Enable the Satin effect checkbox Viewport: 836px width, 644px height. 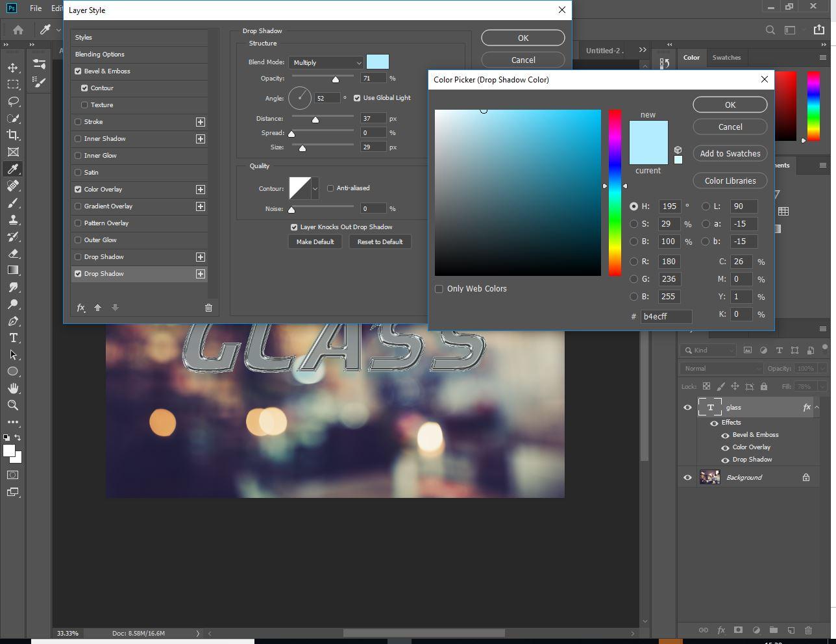click(x=79, y=173)
